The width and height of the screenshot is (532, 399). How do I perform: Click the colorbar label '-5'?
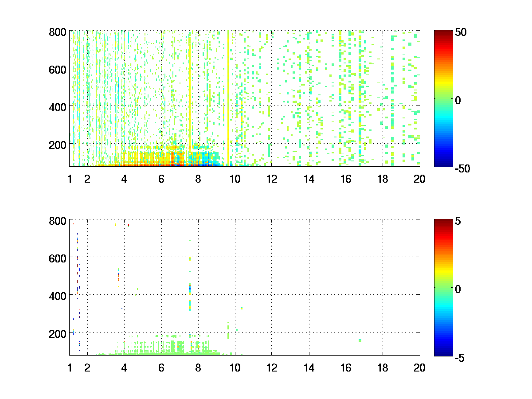[460, 357]
